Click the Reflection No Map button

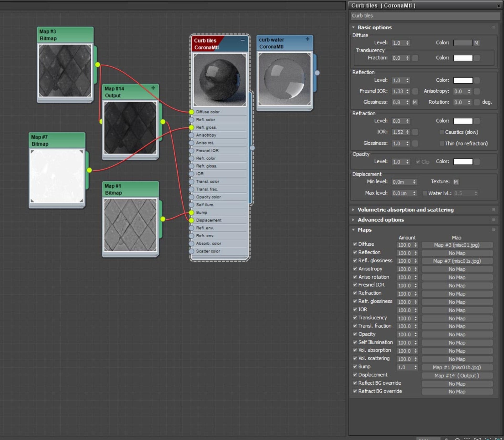(x=457, y=253)
